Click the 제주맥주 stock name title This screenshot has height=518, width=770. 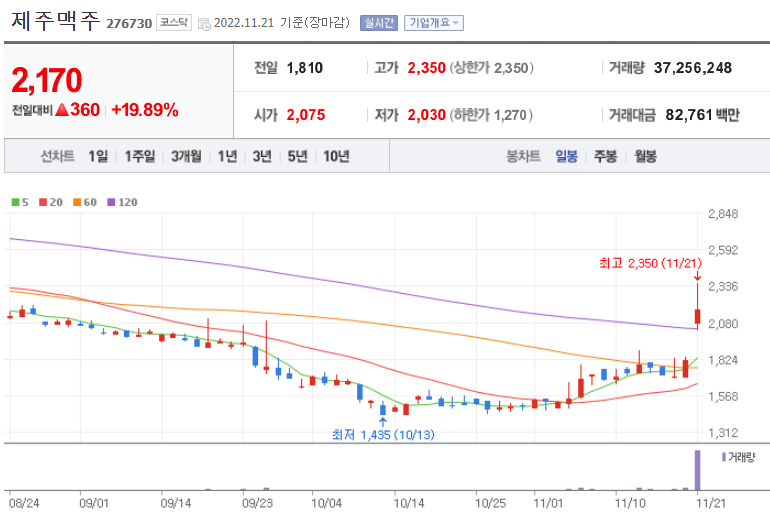[x=55, y=21]
